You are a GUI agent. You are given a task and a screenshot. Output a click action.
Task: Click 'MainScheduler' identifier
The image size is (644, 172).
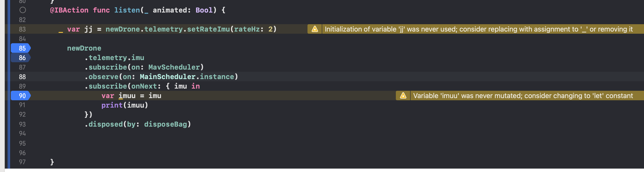[x=168, y=77]
